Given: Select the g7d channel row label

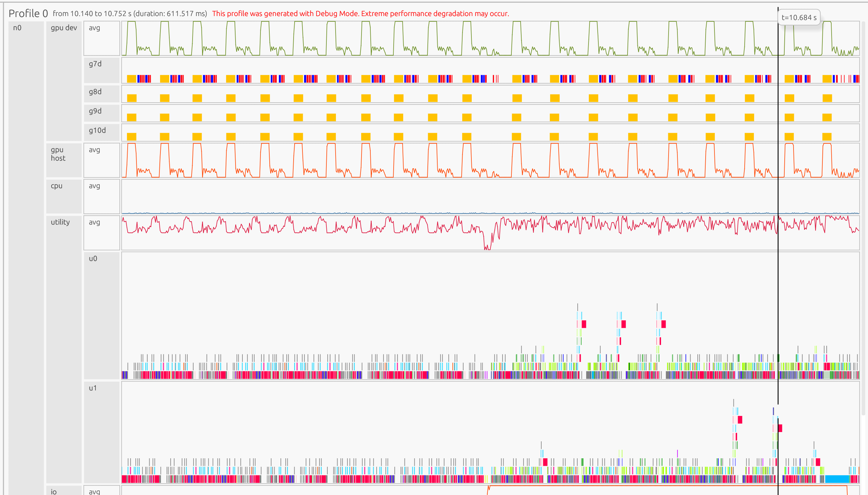Looking at the screenshot, I should [95, 64].
